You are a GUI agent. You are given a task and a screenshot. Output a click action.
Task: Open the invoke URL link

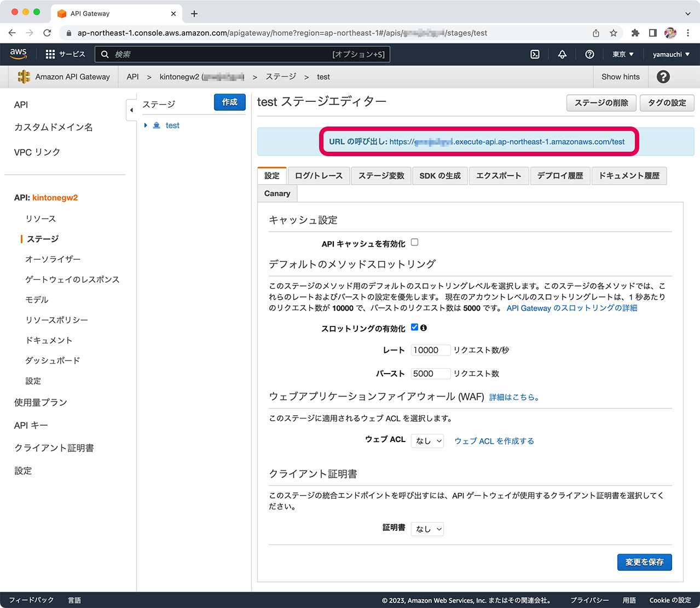(x=507, y=142)
